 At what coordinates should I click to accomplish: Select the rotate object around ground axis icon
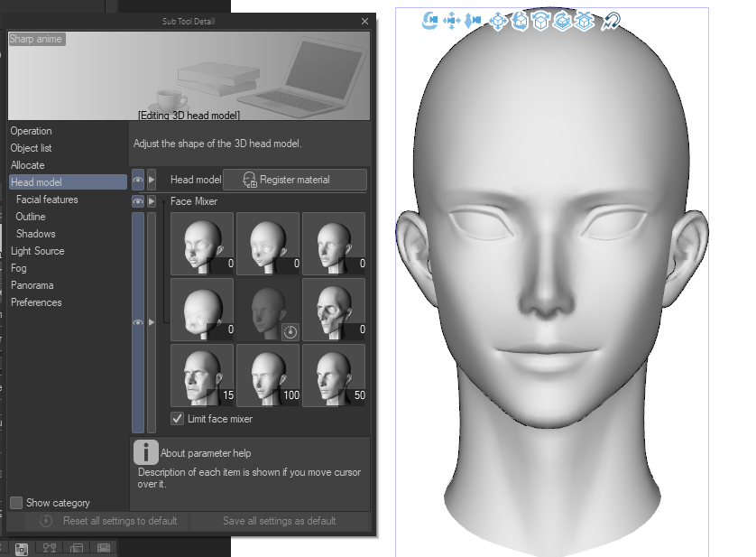[563, 22]
